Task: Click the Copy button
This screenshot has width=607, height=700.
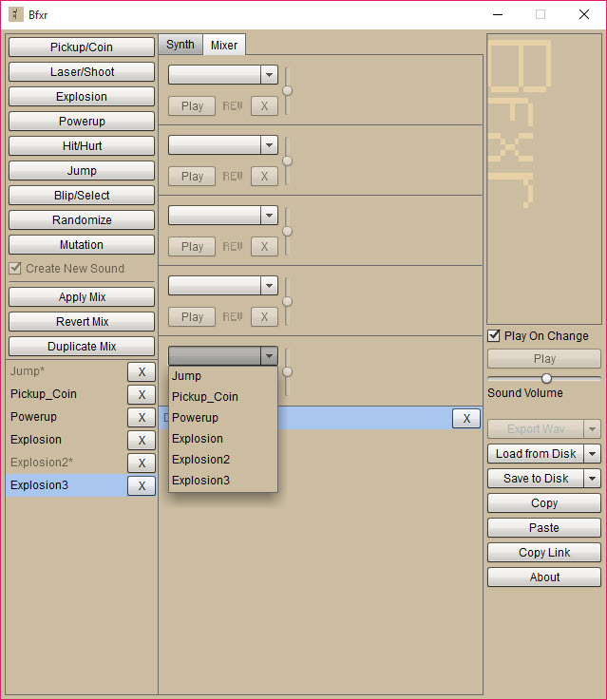Action: (x=544, y=503)
